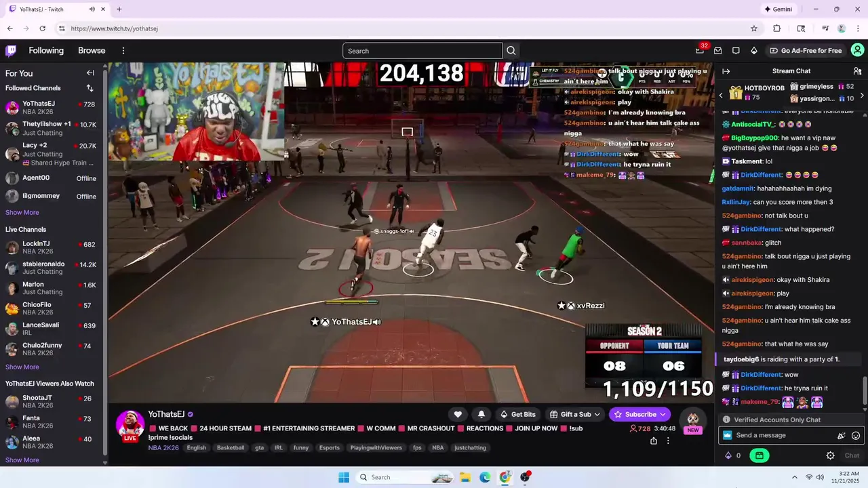The image size is (868, 488).
Task: Click Go Ad-Free for Free button
Action: tap(806, 51)
